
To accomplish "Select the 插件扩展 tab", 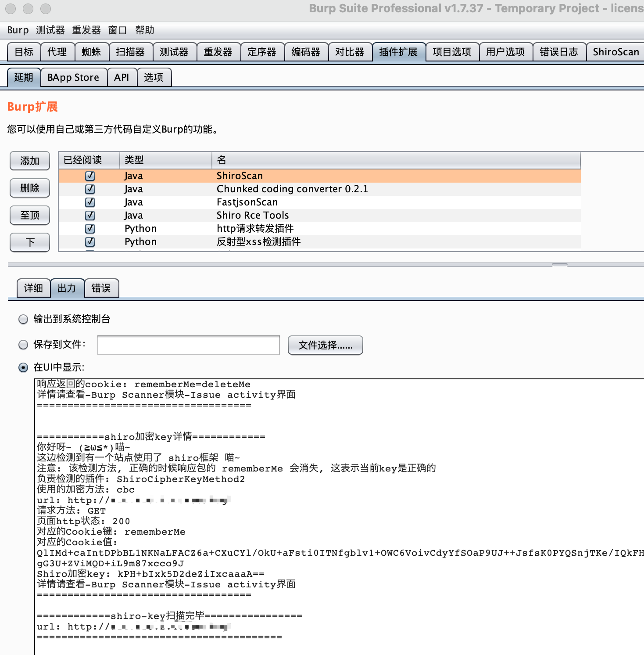I will coord(399,52).
